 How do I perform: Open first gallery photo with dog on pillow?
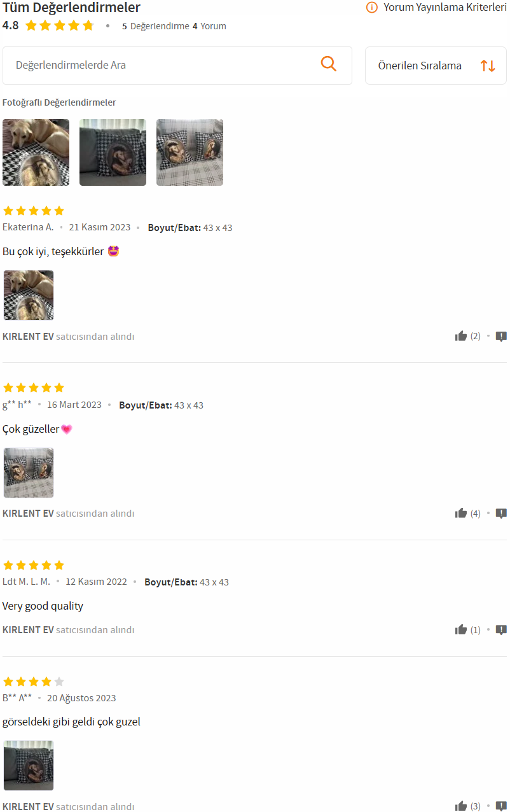click(36, 152)
